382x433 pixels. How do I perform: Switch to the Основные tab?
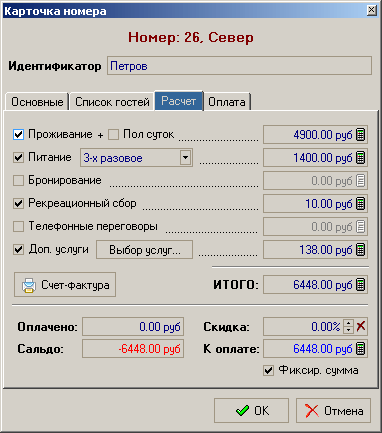click(37, 102)
